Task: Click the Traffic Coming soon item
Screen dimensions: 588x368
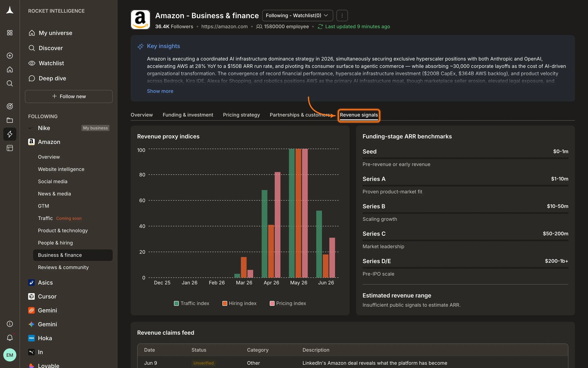Action: 60,218
